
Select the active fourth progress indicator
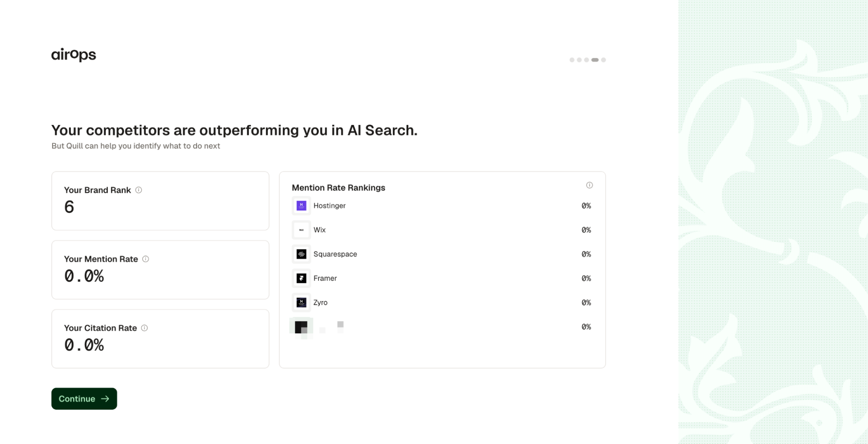pyautogui.click(x=595, y=60)
